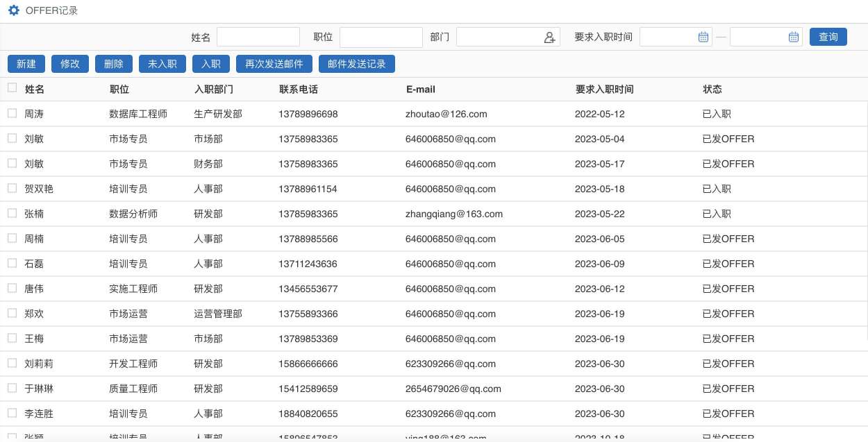Click into the 职位 filter input

381,37
